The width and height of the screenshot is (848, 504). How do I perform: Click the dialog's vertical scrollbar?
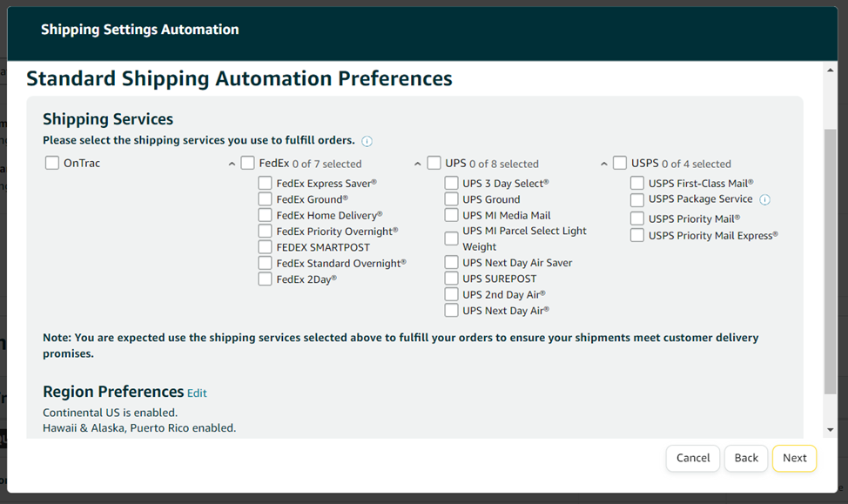(830, 261)
